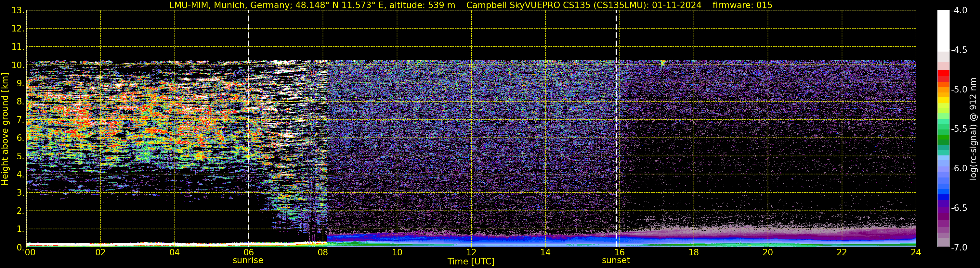Click the '16' time axis tick label
The height and width of the screenshot is (268, 980).
[x=619, y=252]
